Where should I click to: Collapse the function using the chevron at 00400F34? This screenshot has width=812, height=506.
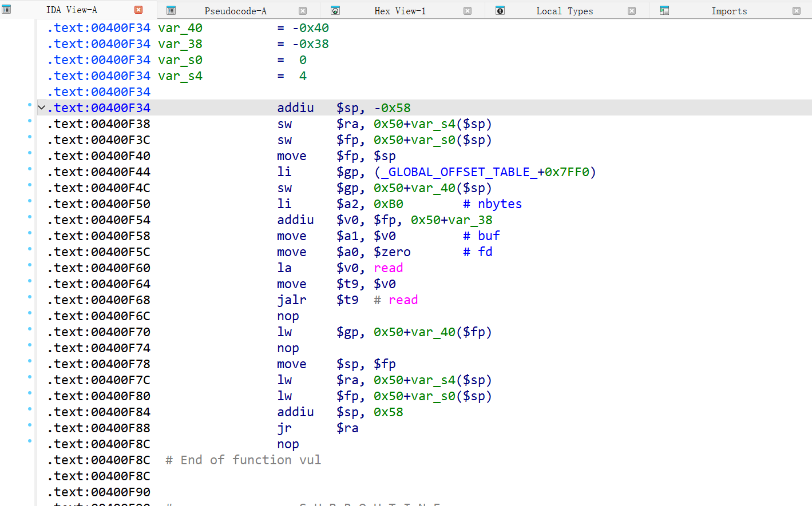tap(42, 107)
